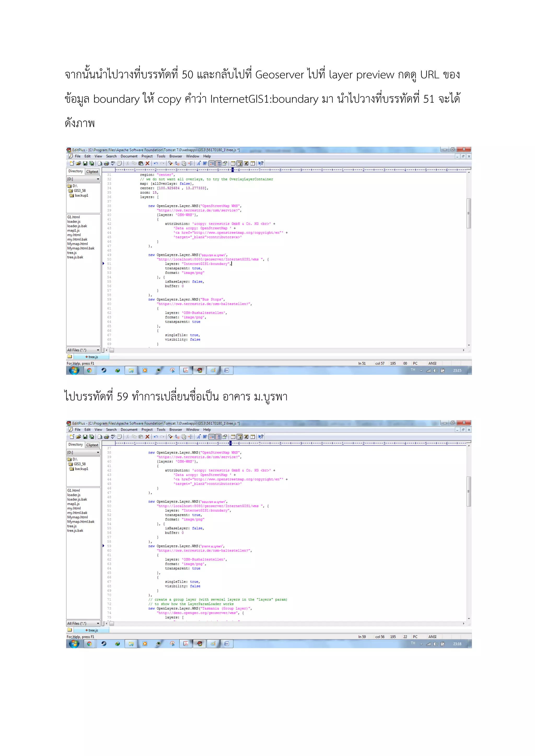Viewport: 535px width, 756px height.
Task: Click Word icon in lower taskbar
Action: click(x=227, y=644)
